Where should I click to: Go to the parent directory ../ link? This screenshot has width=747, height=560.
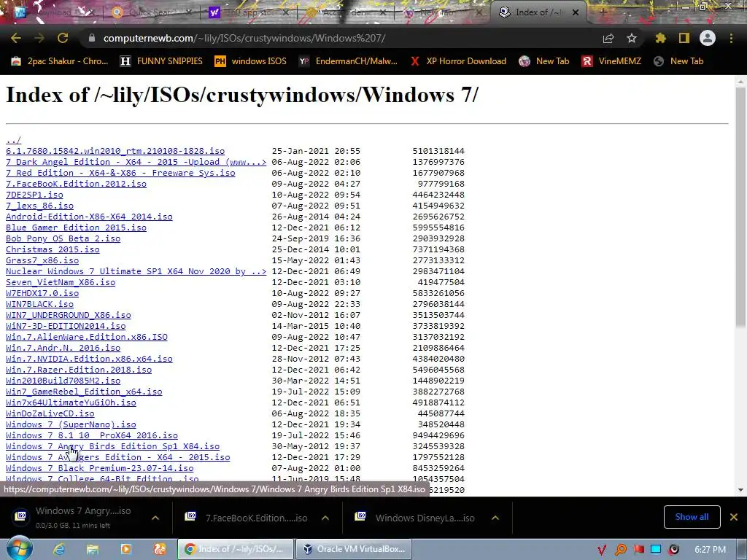tap(13, 140)
